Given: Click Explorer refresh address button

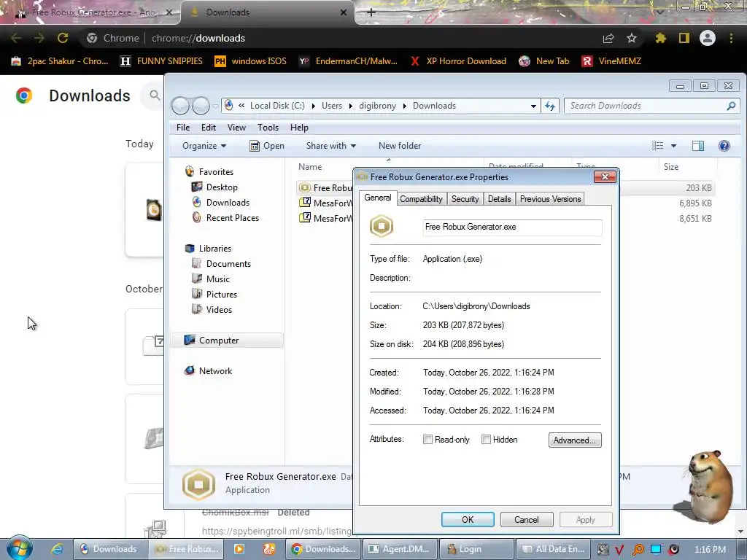Looking at the screenshot, I should (x=550, y=106).
